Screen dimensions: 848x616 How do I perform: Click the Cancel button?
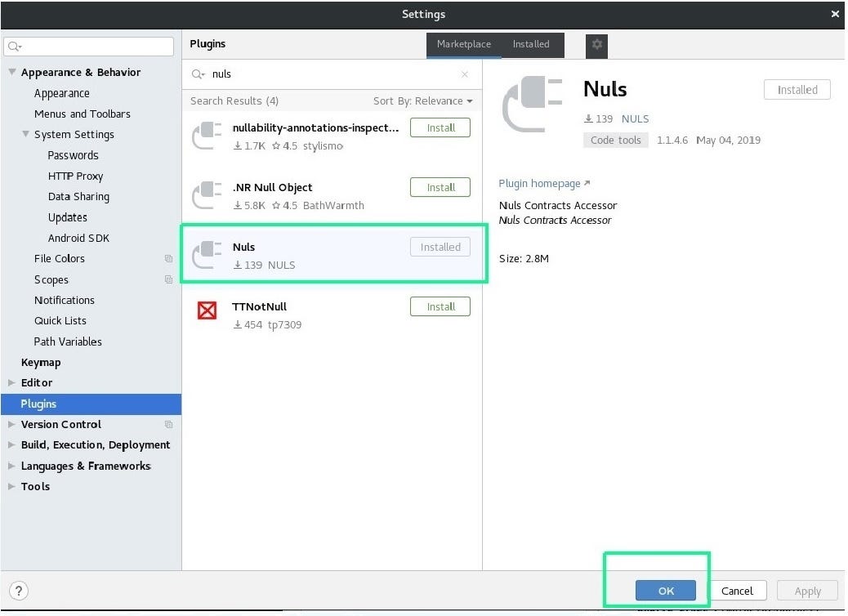pos(737,591)
